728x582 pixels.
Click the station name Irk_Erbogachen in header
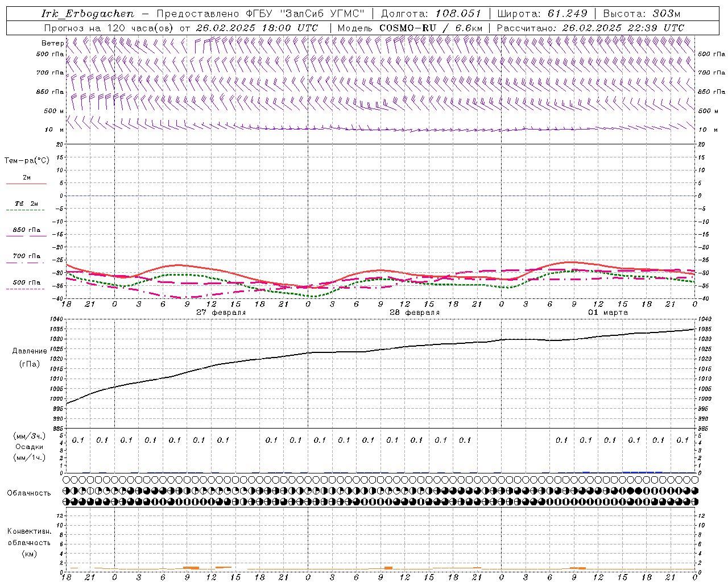(x=88, y=14)
